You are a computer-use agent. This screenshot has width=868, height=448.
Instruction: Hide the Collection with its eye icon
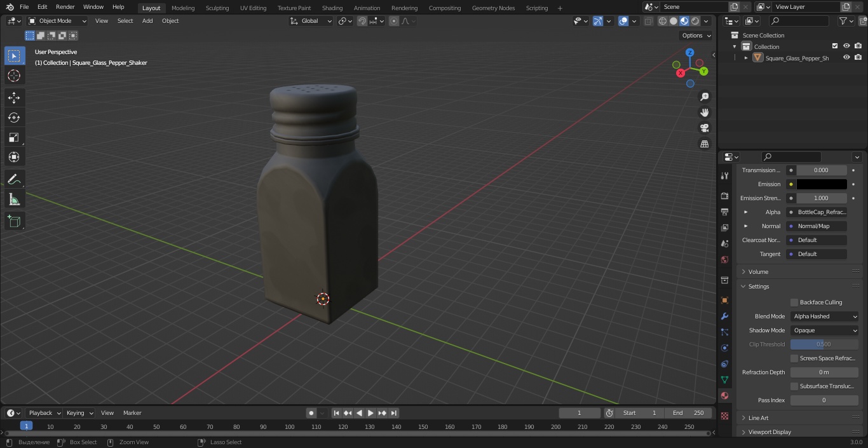pyautogui.click(x=846, y=46)
